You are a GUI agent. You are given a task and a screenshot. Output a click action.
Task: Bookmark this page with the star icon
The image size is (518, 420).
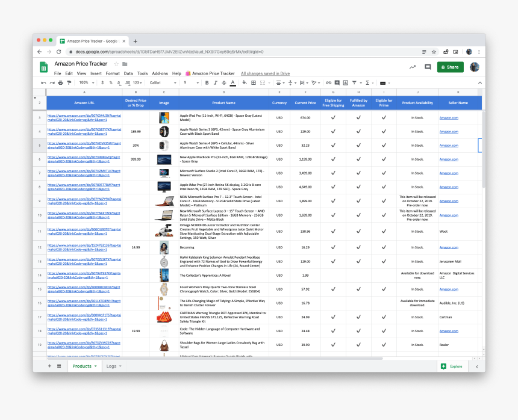(x=434, y=52)
